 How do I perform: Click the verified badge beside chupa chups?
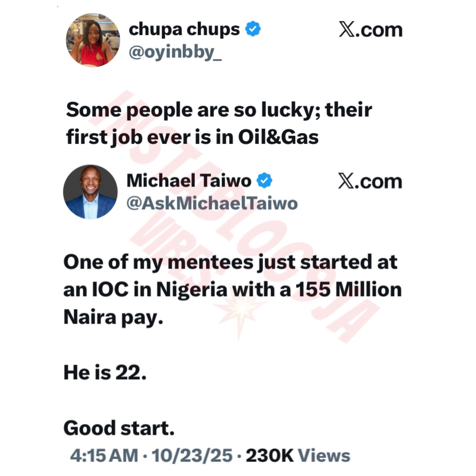pos(253,29)
